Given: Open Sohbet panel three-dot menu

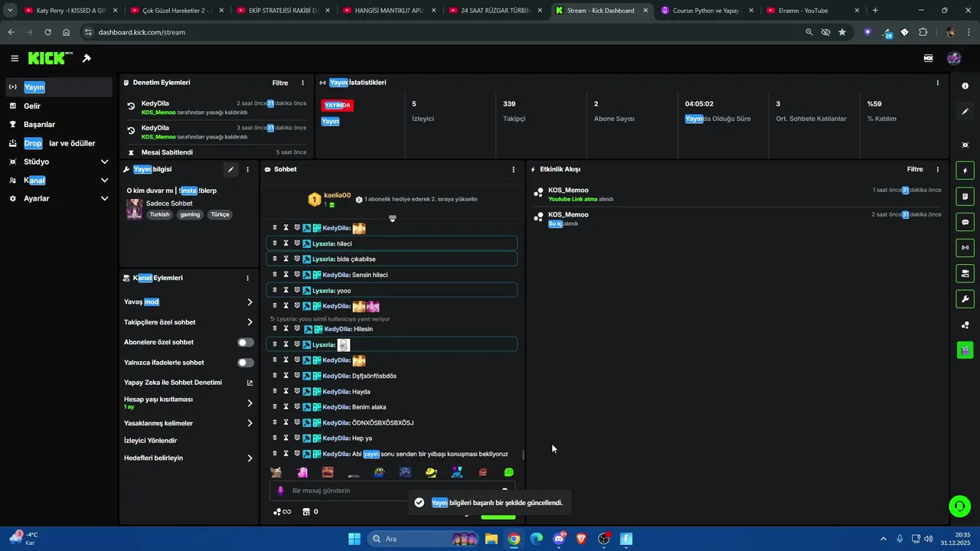Looking at the screenshot, I should [x=513, y=169].
